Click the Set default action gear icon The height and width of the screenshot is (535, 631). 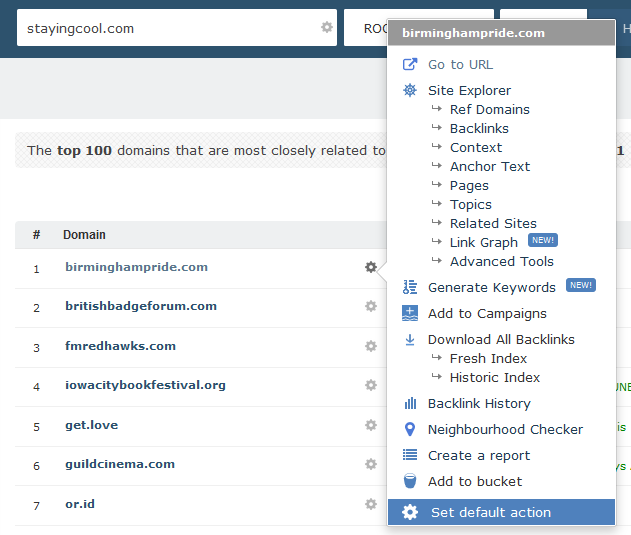(x=410, y=512)
